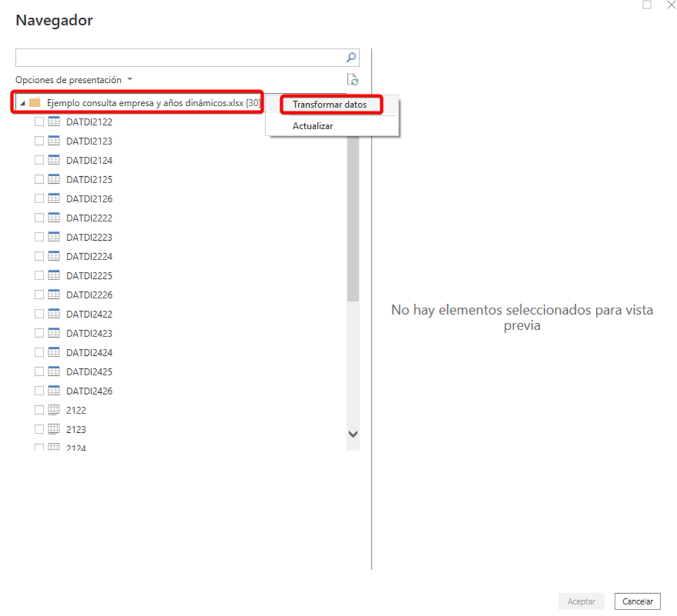The height and width of the screenshot is (616, 677).
Task: Check the DATDI2123 checkbox
Action: 39,141
